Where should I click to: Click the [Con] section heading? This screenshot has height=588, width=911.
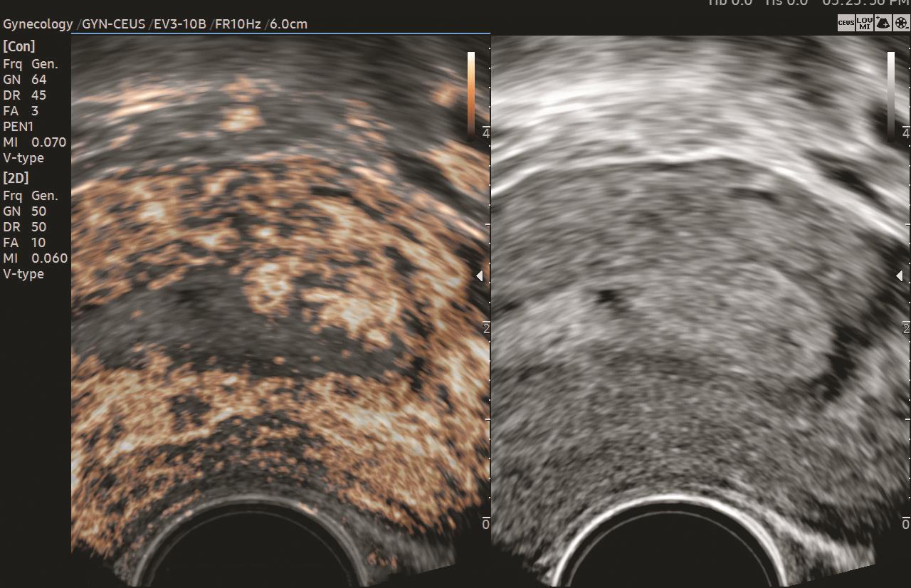tap(19, 47)
